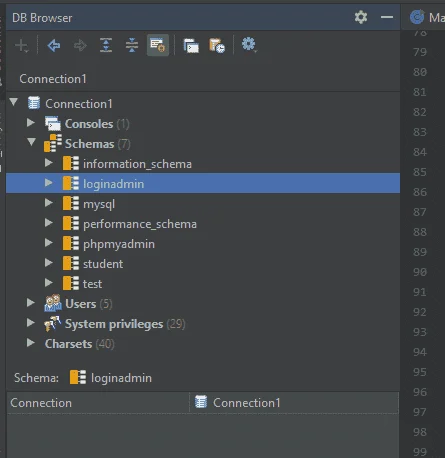Expand the Charsets node
The image size is (445, 458).
(x=31, y=343)
